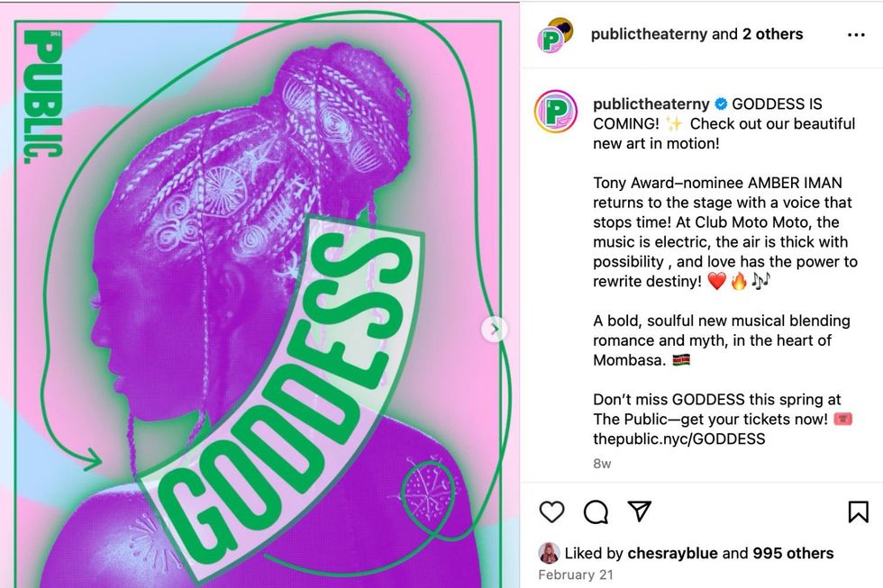Click publictheaterny username in the caption
The height and width of the screenshot is (588, 883).
[x=651, y=104]
